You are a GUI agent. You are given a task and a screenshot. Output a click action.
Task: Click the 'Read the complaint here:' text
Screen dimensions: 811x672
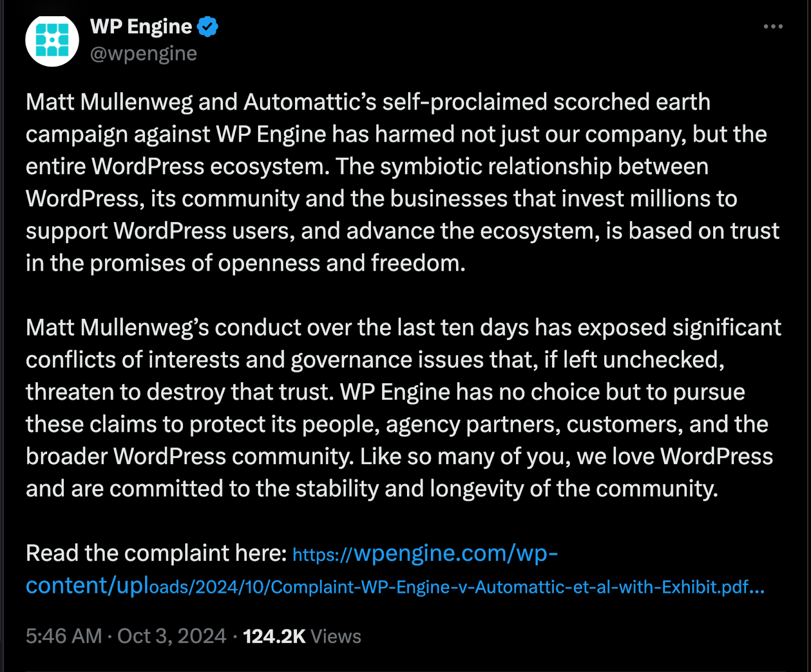(x=156, y=553)
